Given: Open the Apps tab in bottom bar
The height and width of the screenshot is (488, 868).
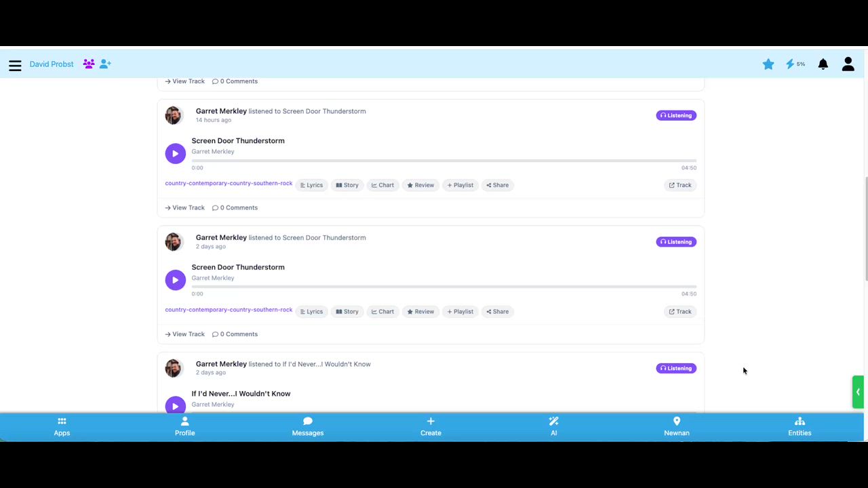Looking at the screenshot, I should point(62,427).
